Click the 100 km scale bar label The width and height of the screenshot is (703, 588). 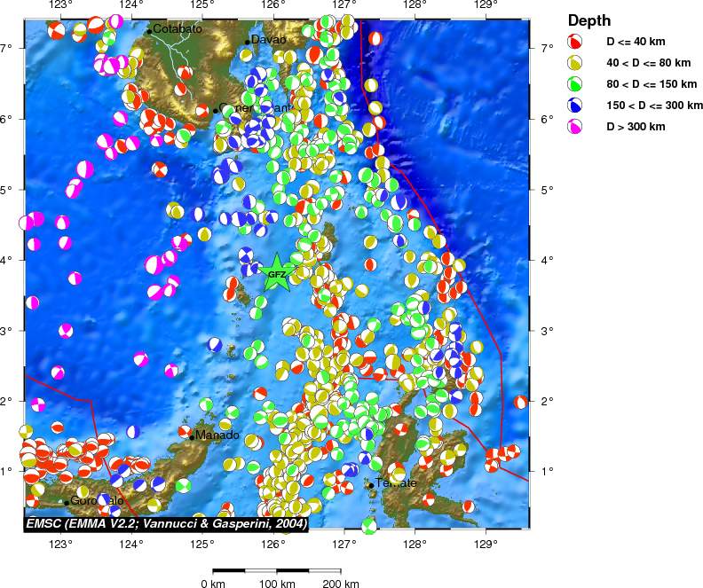pyautogui.click(x=277, y=584)
